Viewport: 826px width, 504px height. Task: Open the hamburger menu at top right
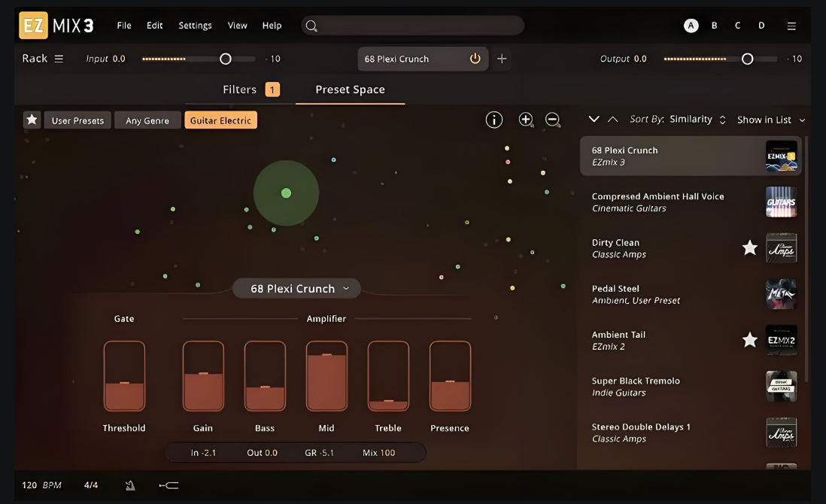coord(791,26)
